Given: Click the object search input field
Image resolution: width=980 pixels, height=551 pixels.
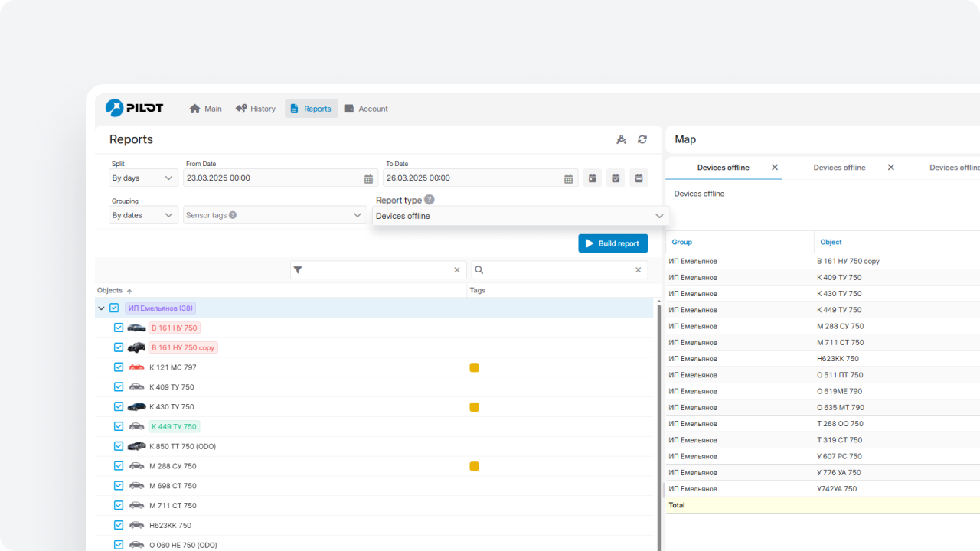Looking at the screenshot, I should 559,270.
